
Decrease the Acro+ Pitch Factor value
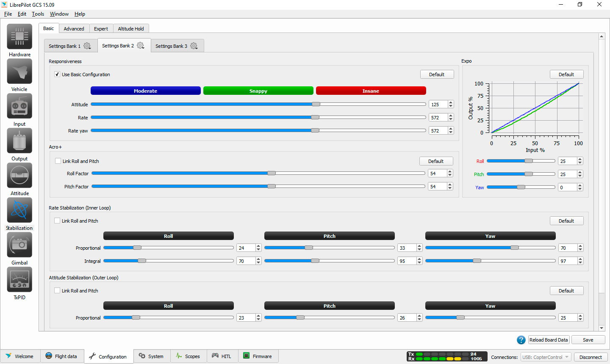(x=450, y=188)
